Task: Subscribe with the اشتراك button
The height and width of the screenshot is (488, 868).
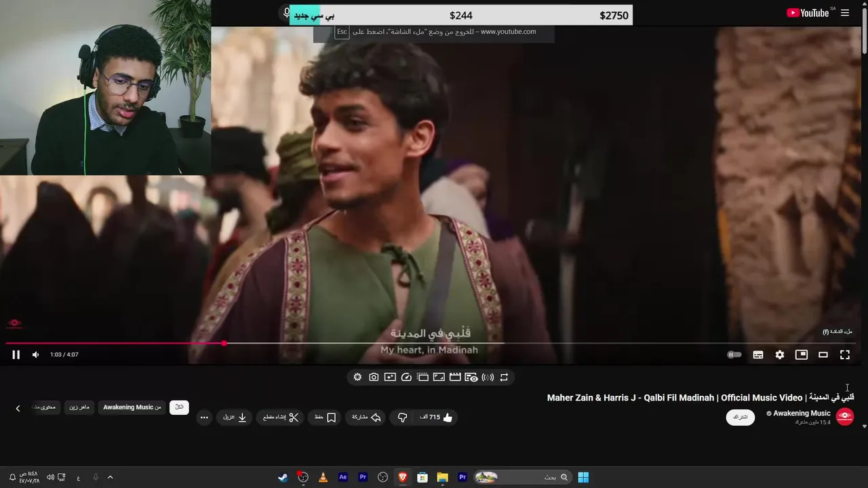Action: 740,417
